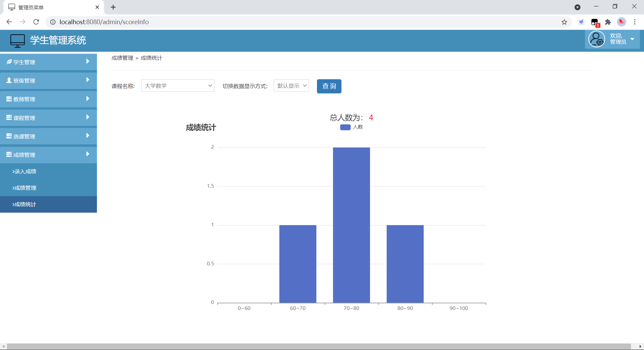Open the 录入成绩 submenu item
Screen dimensions: 644x350
pos(24,171)
